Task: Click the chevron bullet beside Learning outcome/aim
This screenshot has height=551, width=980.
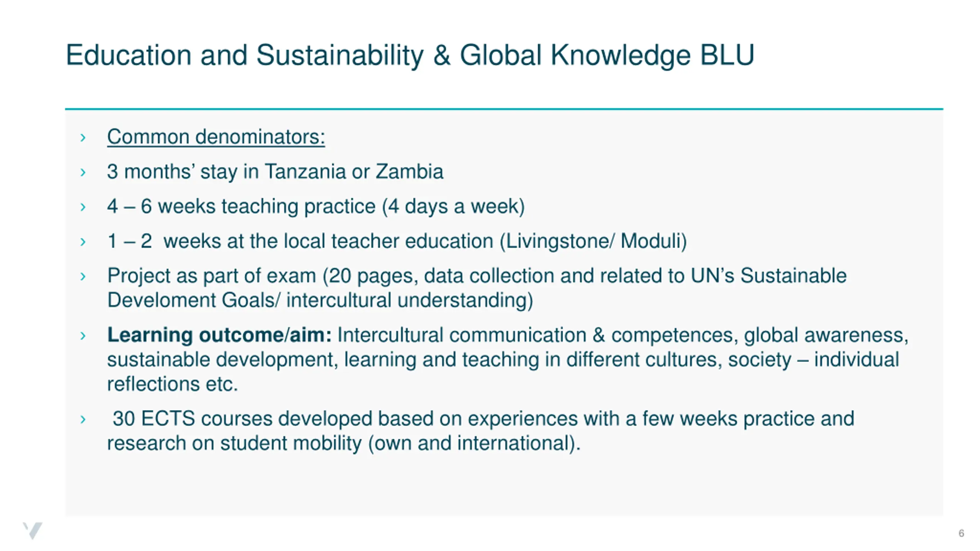Action: point(83,336)
